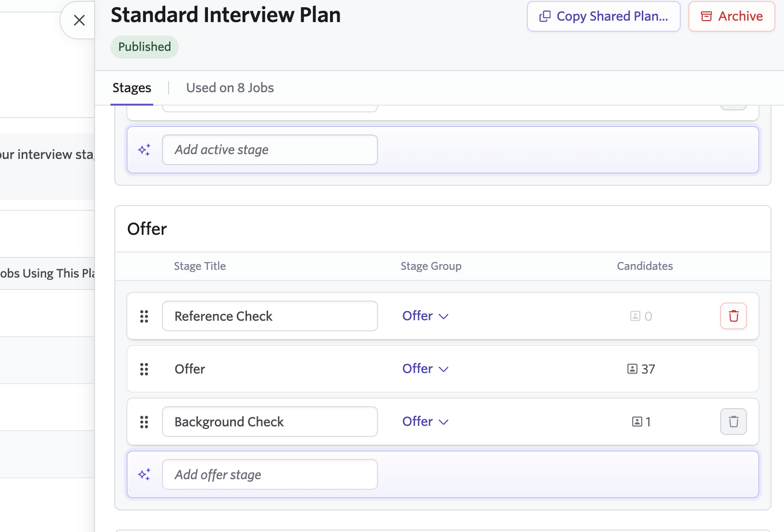
Task: Grab the Background Check drag handle
Action: pos(144,422)
